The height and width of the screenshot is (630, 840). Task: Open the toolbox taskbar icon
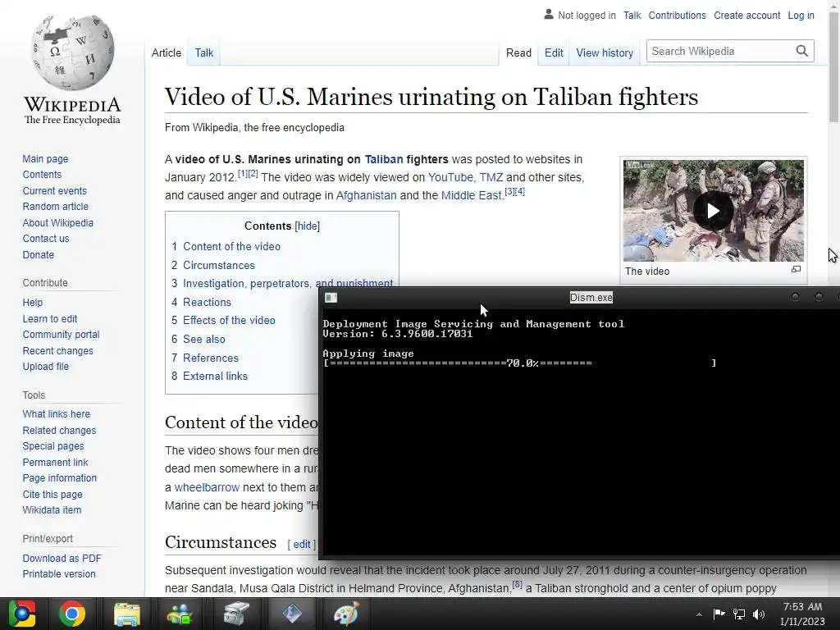tap(235, 614)
